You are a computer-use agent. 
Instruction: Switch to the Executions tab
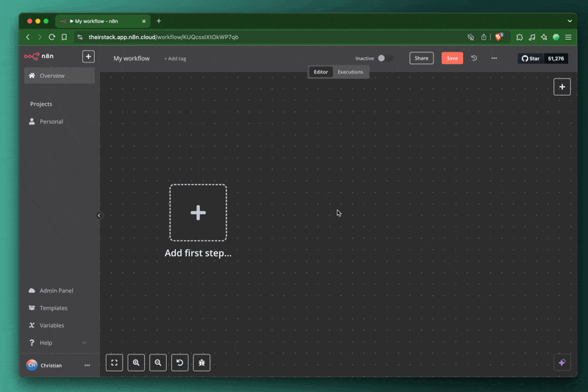point(350,72)
